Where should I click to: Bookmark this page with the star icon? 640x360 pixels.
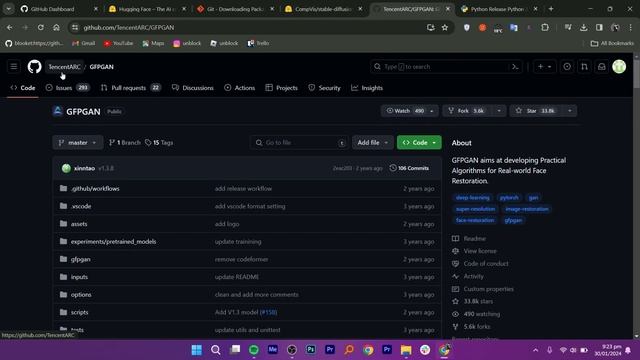(445, 27)
